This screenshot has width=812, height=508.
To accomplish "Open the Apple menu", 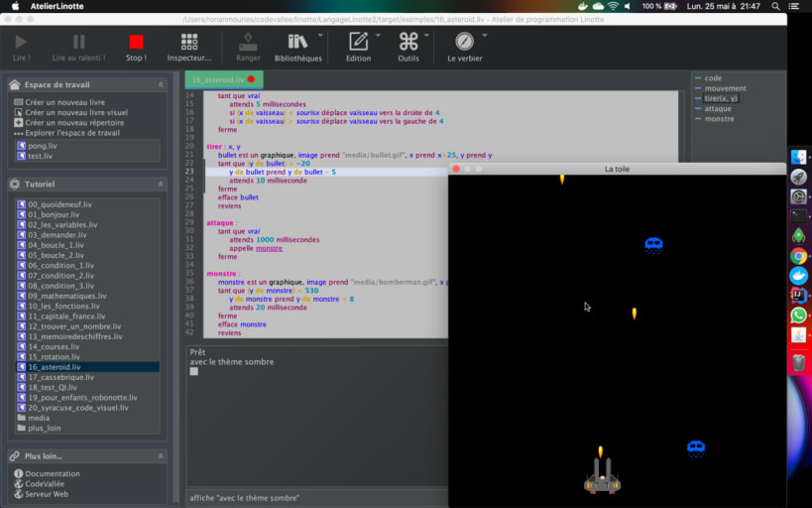I will pyautogui.click(x=15, y=6).
